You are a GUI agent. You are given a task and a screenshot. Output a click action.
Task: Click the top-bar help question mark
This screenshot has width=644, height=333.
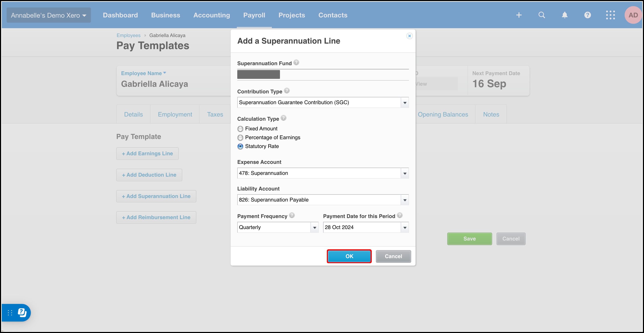(587, 15)
